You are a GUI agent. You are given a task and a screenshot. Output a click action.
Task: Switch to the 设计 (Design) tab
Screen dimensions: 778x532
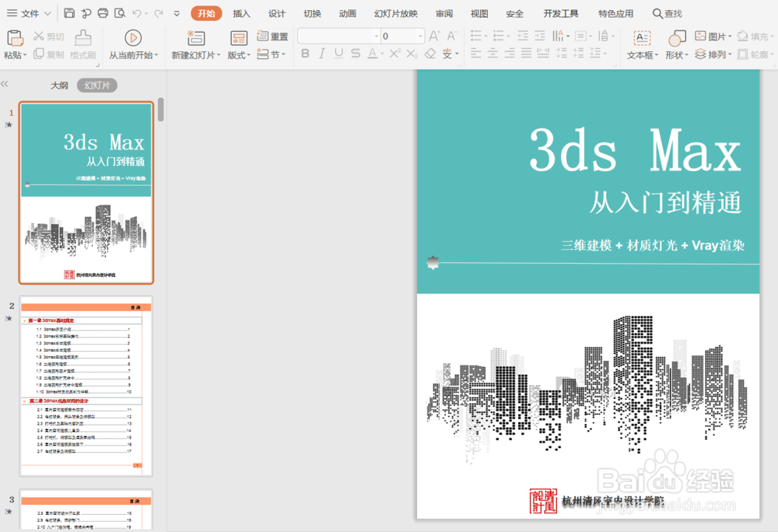point(277,13)
